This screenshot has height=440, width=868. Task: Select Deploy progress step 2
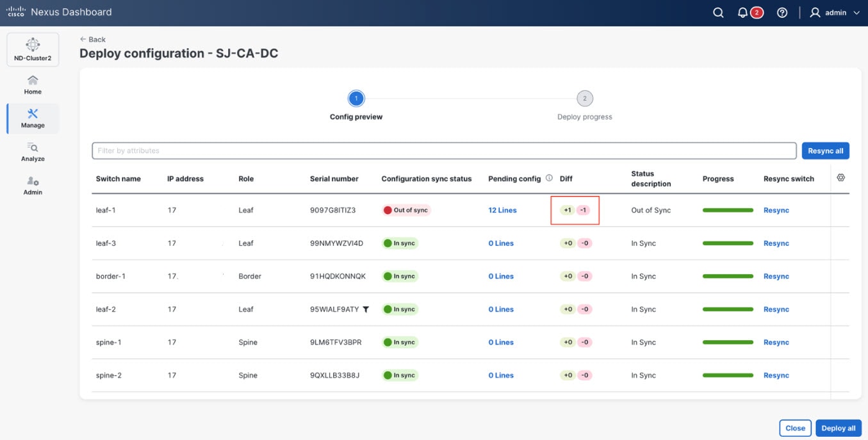point(584,99)
